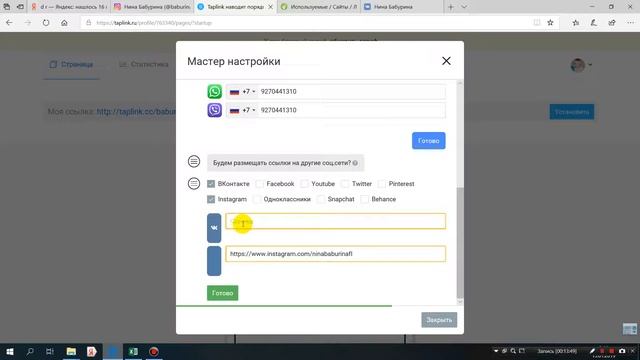Click the browser back arrow
This screenshot has height=360, width=640.
9,23
